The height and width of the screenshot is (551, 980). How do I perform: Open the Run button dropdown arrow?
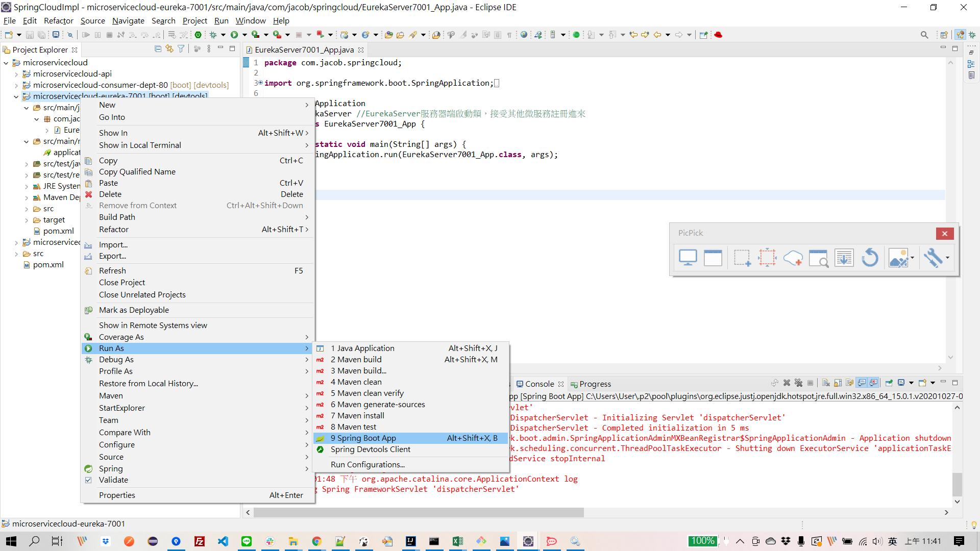click(x=244, y=35)
